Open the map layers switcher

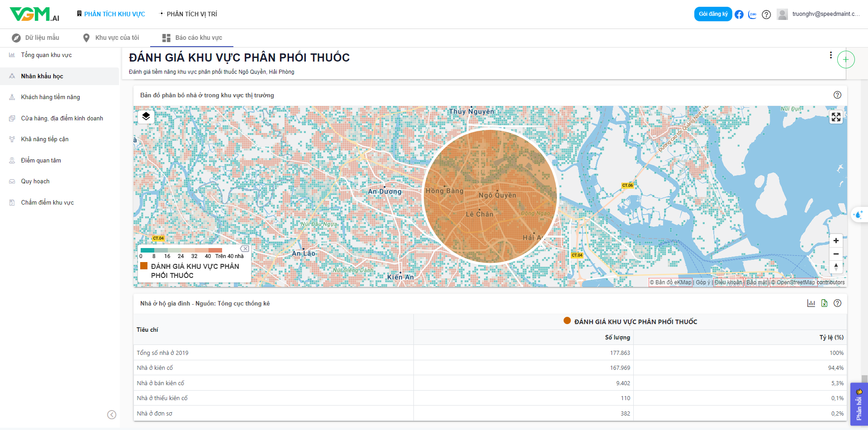(x=146, y=117)
